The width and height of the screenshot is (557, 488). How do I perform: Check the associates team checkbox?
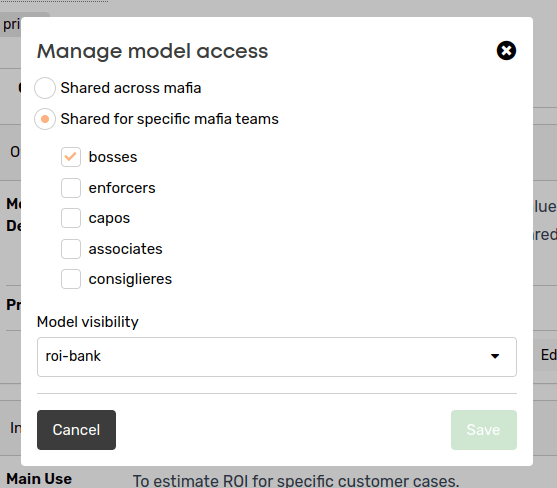click(x=71, y=249)
